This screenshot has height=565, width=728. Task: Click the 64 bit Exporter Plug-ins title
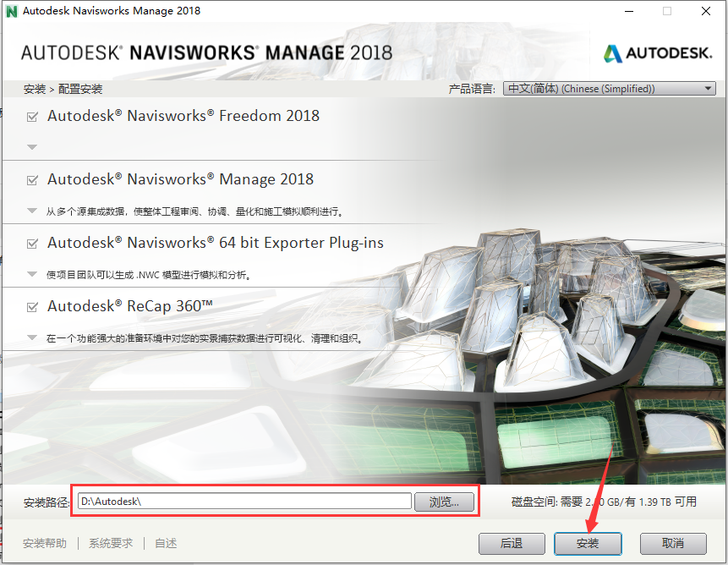point(216,243)
